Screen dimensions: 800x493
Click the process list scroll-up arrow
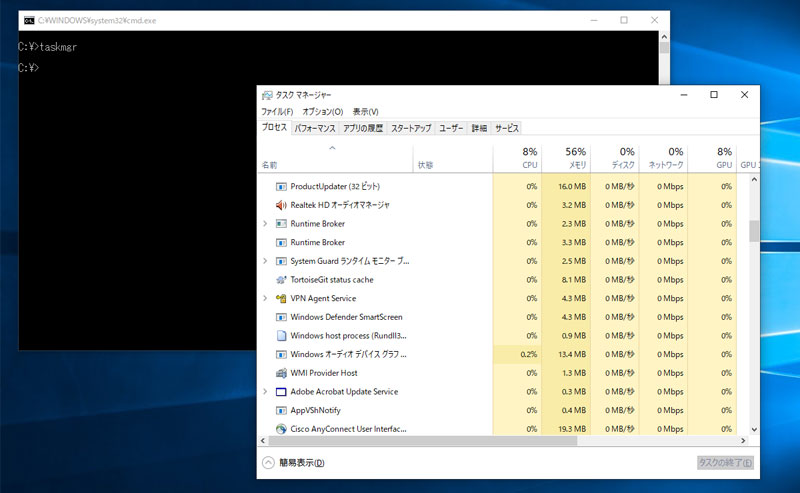point(754,180)
